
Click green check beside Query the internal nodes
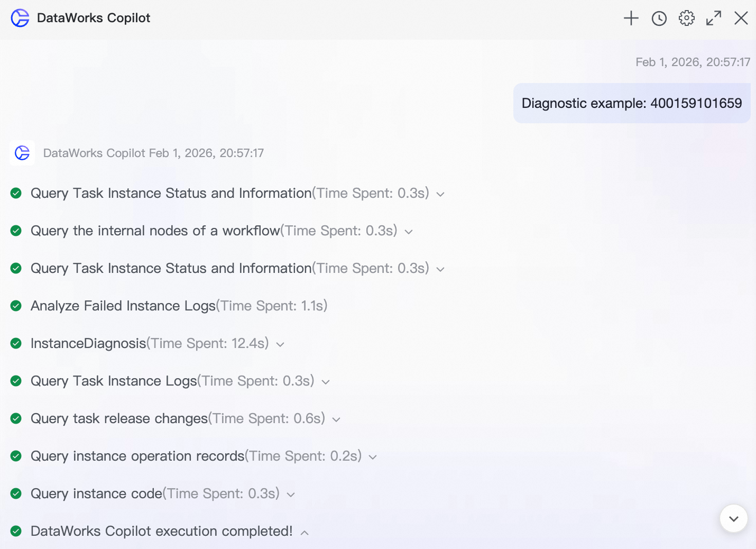(x=16, y=231)
